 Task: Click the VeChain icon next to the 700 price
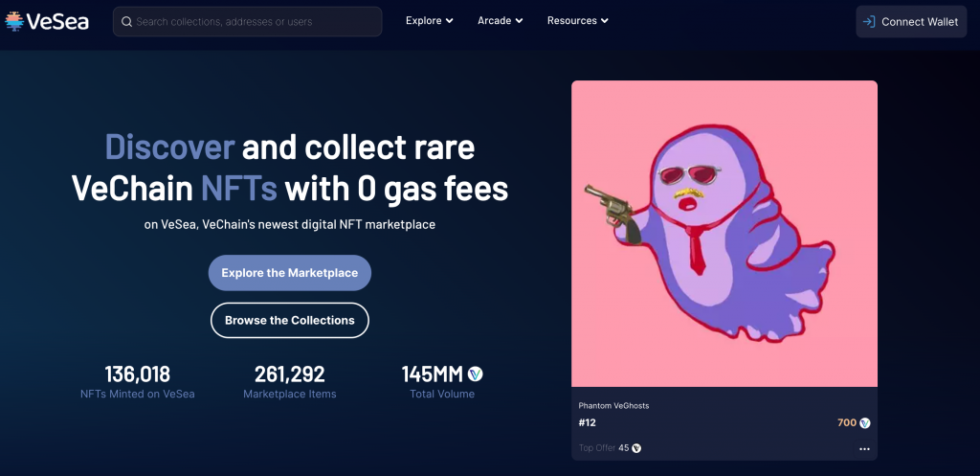(865, 422)
